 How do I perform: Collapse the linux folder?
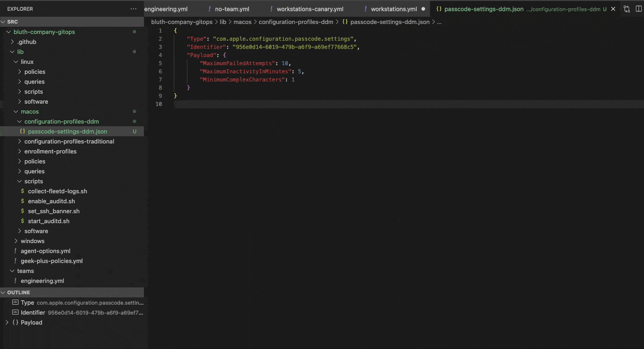16,62
